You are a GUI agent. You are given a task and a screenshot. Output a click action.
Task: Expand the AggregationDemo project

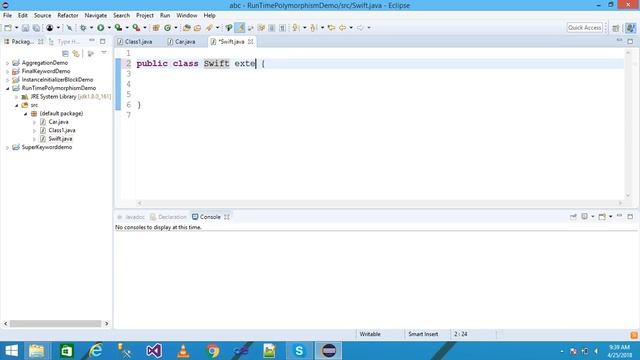click(x=7, y=63)
